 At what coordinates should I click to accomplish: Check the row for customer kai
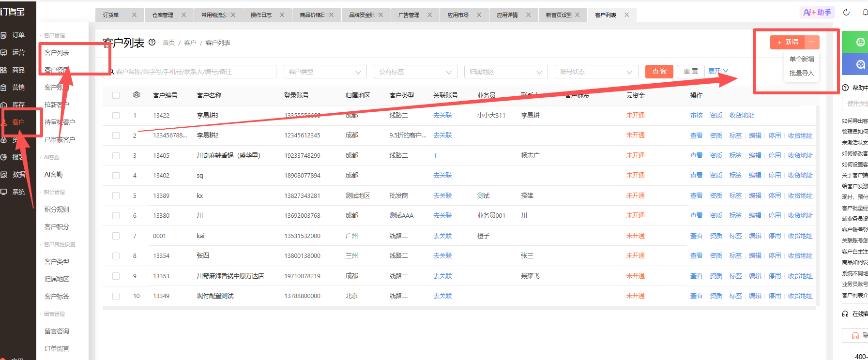(116, 236)
